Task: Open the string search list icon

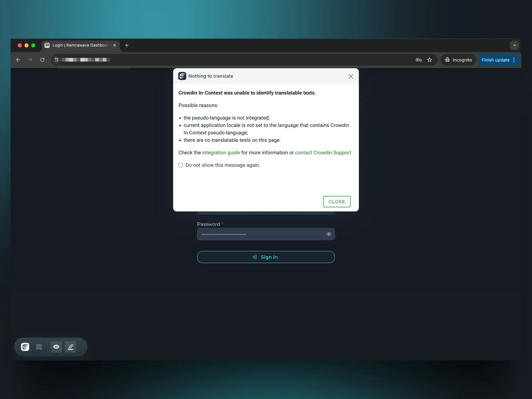Action: coord(39,347)
